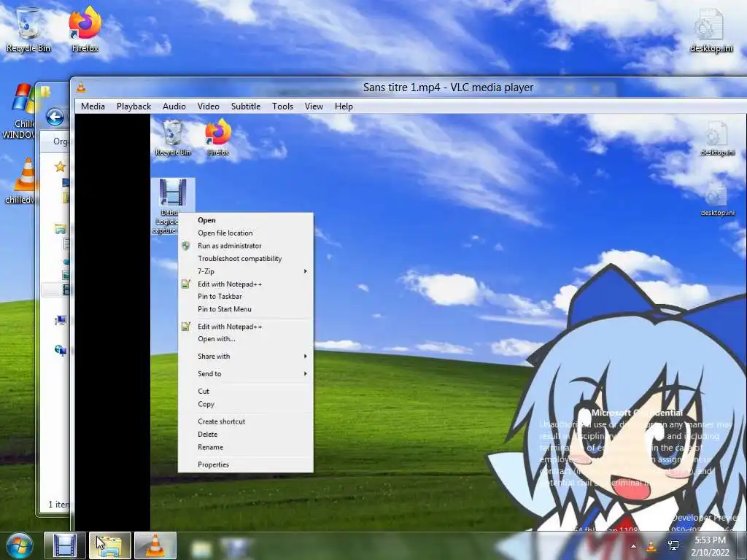Click the Network icon in Explorer sidebar
The width and height of the screenshot is (747, 560).
[61, 351]
